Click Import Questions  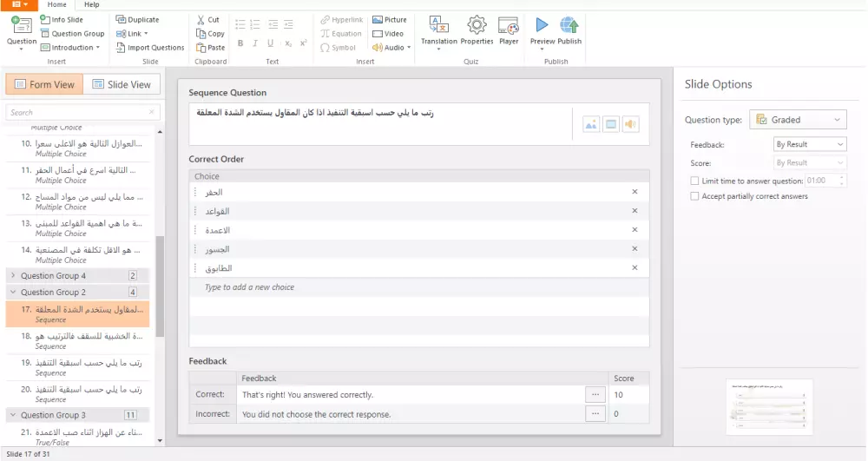(150, 48)
